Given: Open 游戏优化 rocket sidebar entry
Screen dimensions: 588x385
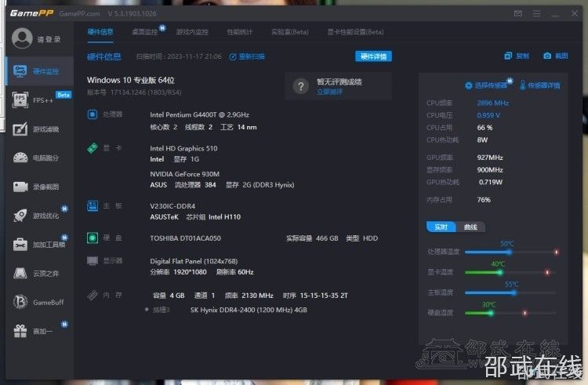Looking at the screenshot, I should 40,216.
